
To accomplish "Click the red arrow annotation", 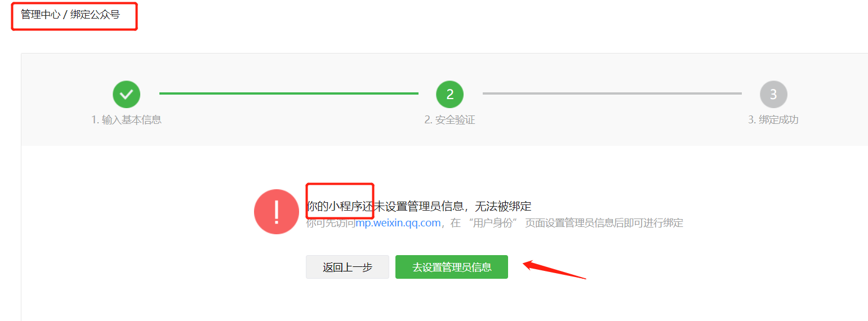I will [555, 269].
